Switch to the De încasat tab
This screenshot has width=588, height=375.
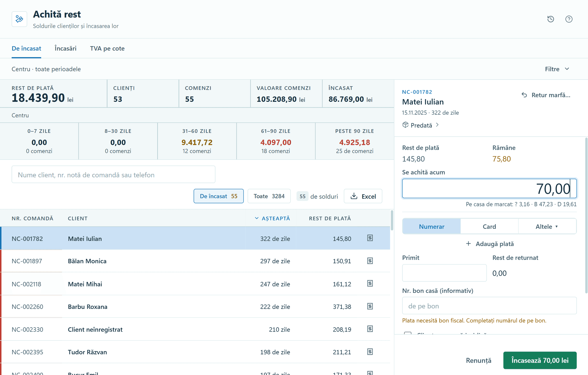click(26, 48)
